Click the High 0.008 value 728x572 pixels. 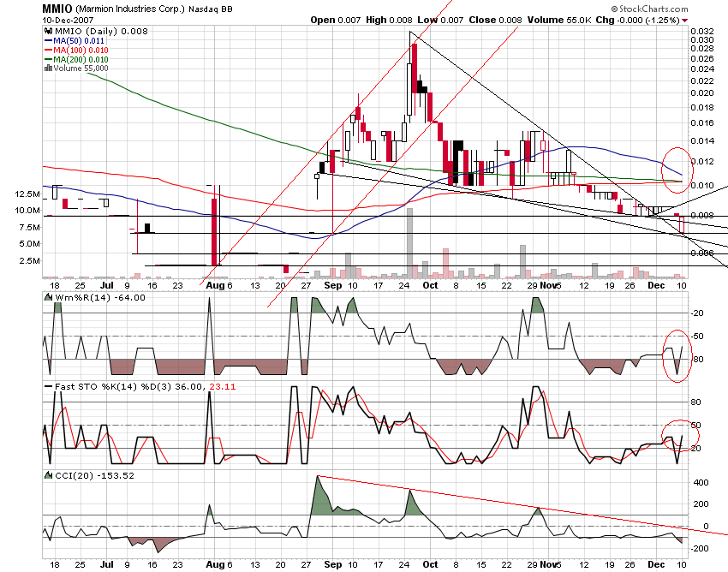click(389, 20)
